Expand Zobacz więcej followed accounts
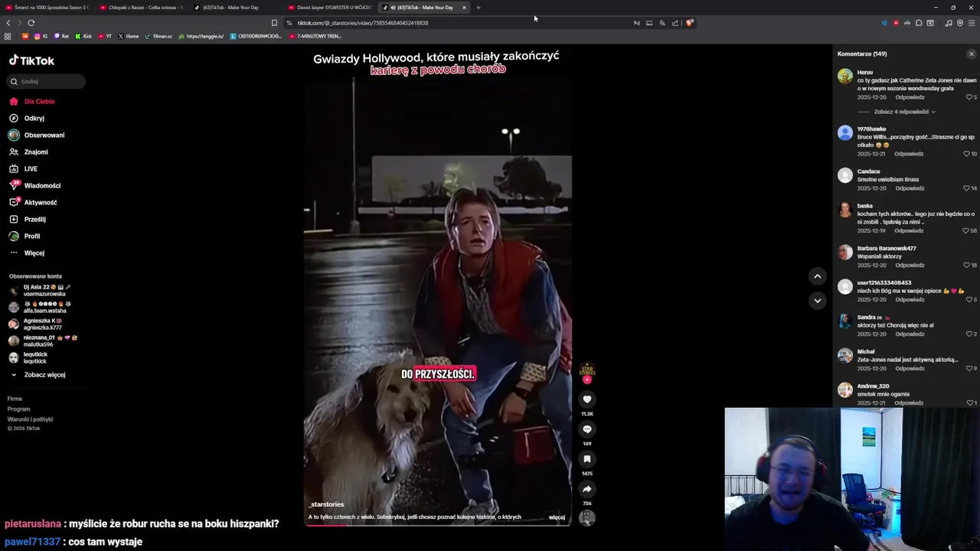Viewport: 980px width, 551px height. click(38, 375)
